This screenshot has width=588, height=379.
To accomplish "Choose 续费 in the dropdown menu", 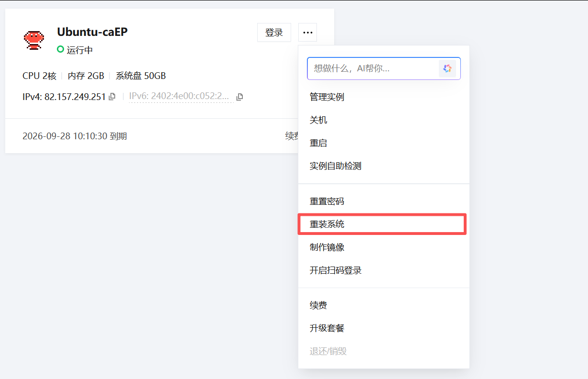I will tap(318, 305).
